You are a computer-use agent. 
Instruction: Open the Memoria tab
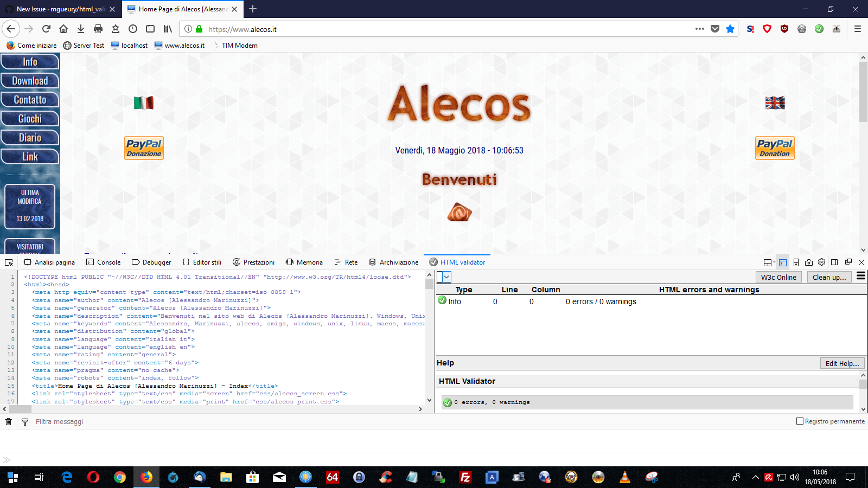[x=304, y=262]
